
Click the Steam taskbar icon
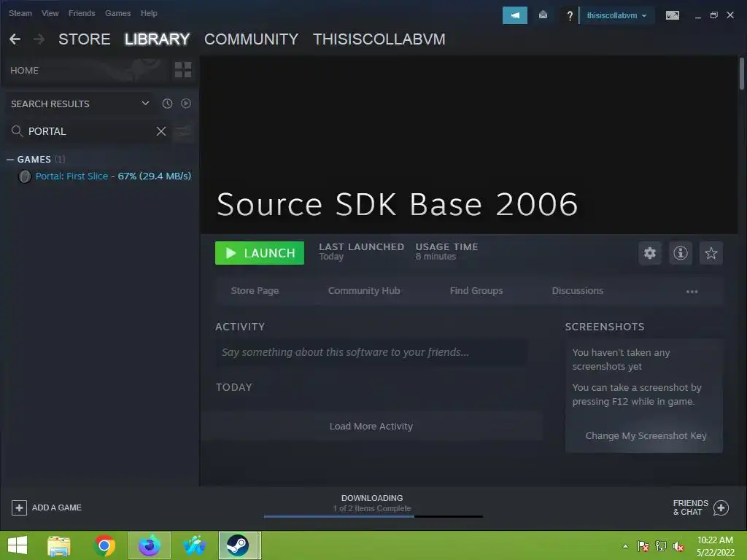239,545
